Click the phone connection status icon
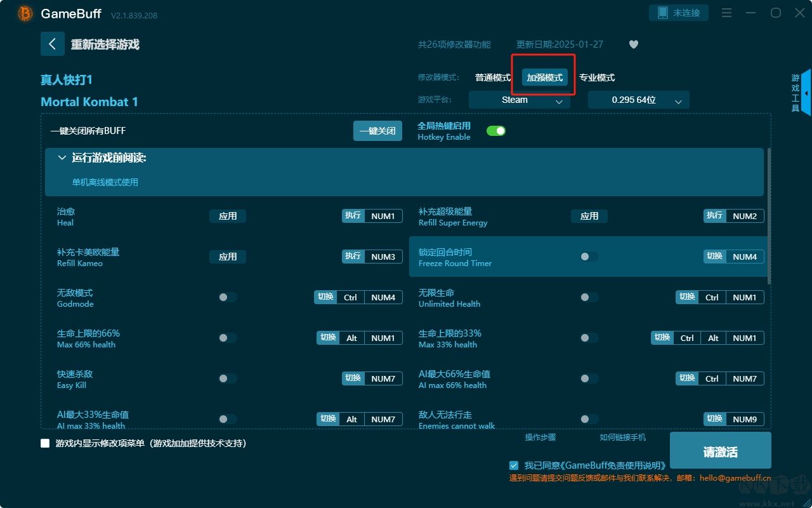Viewport: 812px width, 508px height. [663, 13]
